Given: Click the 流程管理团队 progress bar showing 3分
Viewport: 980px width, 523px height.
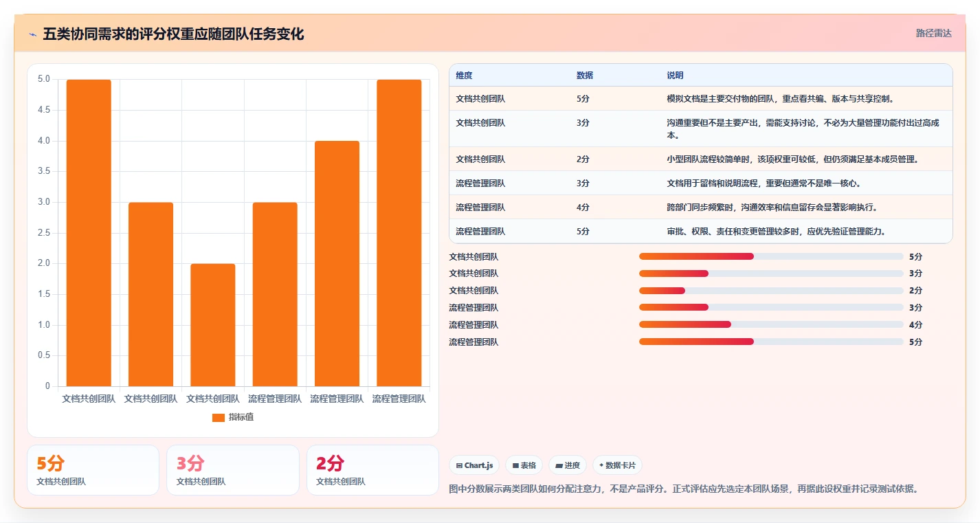Looking at the screenshot, I should 771,307.
